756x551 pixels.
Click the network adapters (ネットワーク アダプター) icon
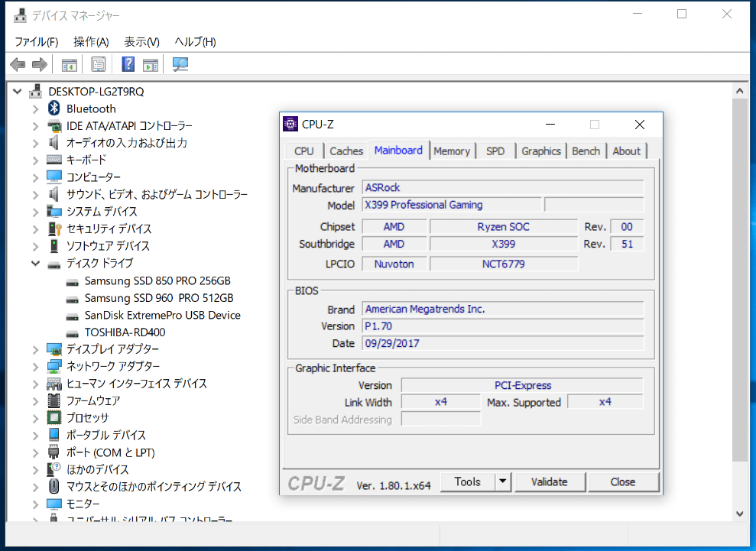click(x=54, y=366)
